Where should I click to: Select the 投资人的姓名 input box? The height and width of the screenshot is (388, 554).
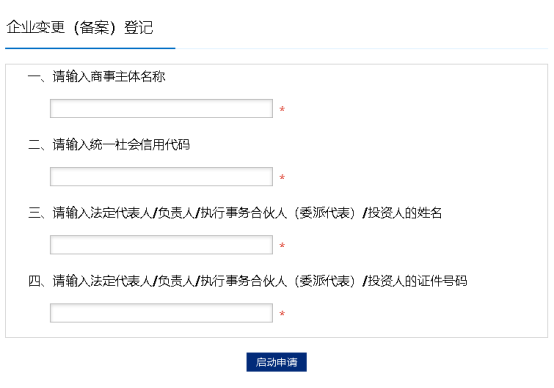(161, 245)
